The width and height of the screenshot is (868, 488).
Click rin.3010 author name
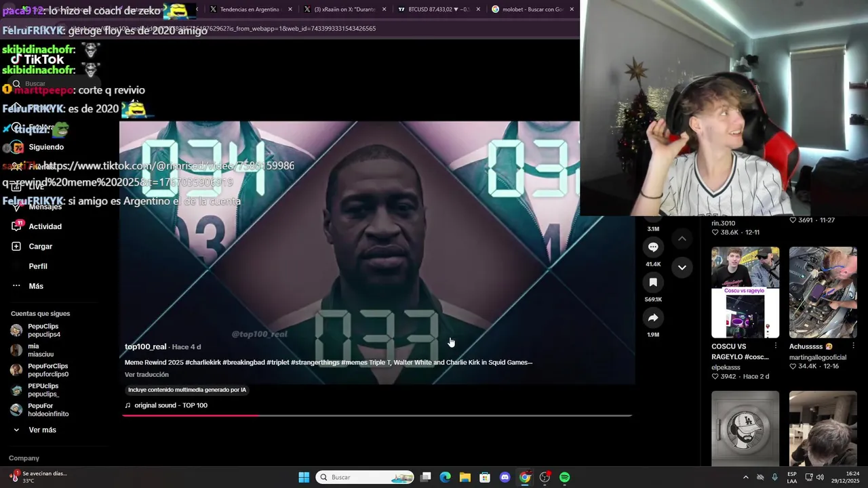pyautogui.click(x=723, y=223)
